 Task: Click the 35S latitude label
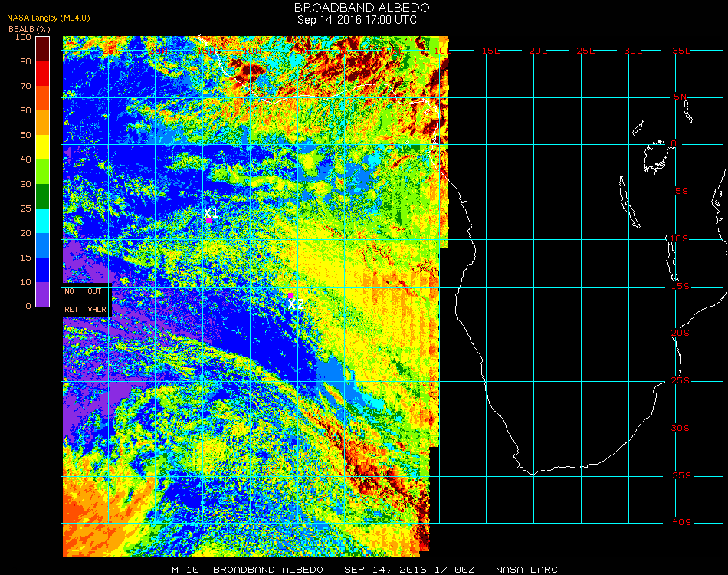[x=681, y=475]
